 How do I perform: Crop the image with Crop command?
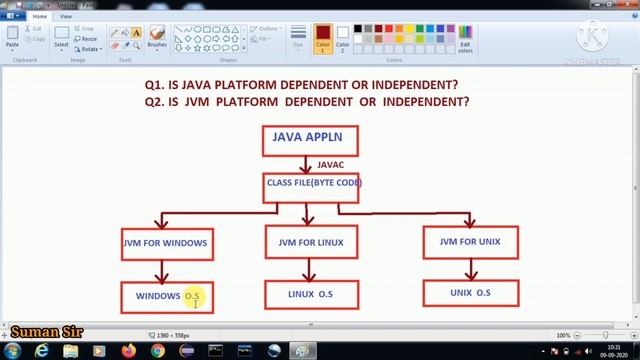[84, 29]
